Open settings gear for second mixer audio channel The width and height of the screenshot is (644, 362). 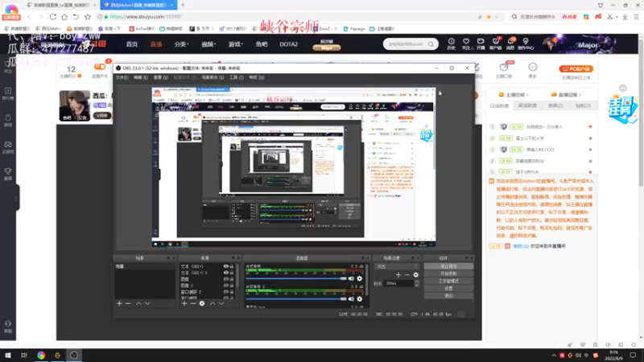(359, 298)
